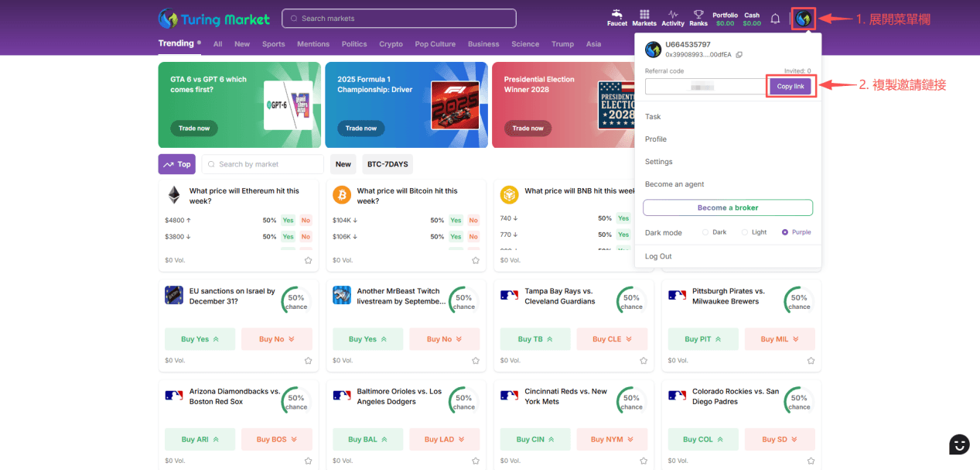The width and height of the screenshot is (980, 470).
Task: Star the MrBeast Twitch livestream market
Action: click(x=476, y=361)
